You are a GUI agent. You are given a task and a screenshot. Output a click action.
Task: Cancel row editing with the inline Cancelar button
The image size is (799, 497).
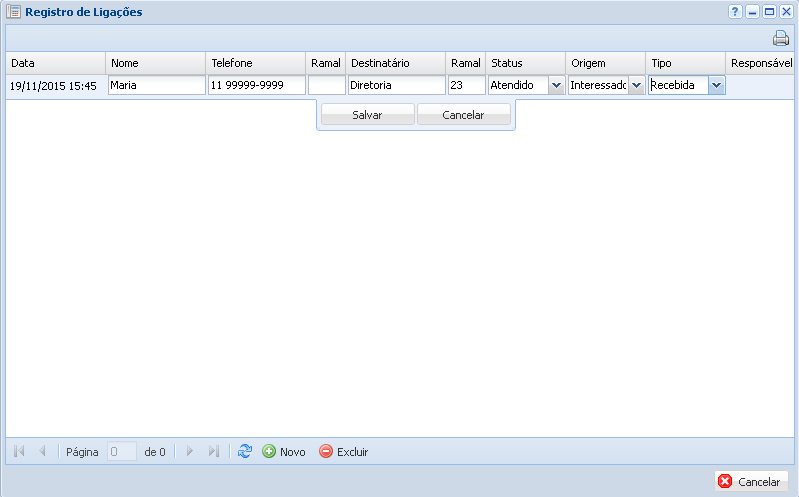pos(463,115)
